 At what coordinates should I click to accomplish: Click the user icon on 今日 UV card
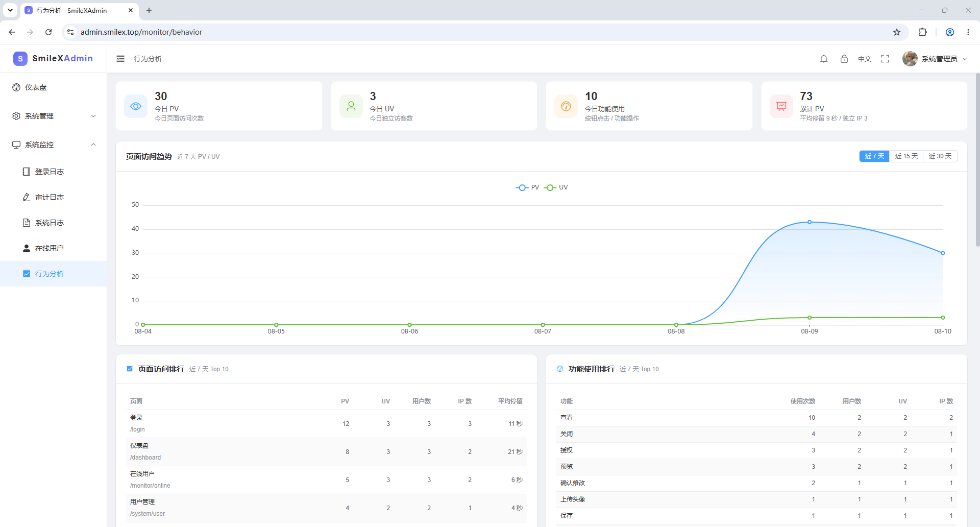point(351,106)
